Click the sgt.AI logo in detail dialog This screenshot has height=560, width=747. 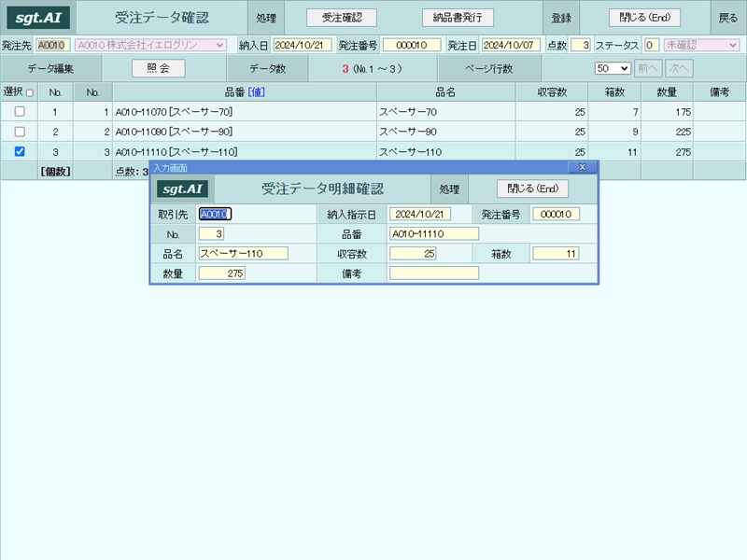click(x=182, y=189)
